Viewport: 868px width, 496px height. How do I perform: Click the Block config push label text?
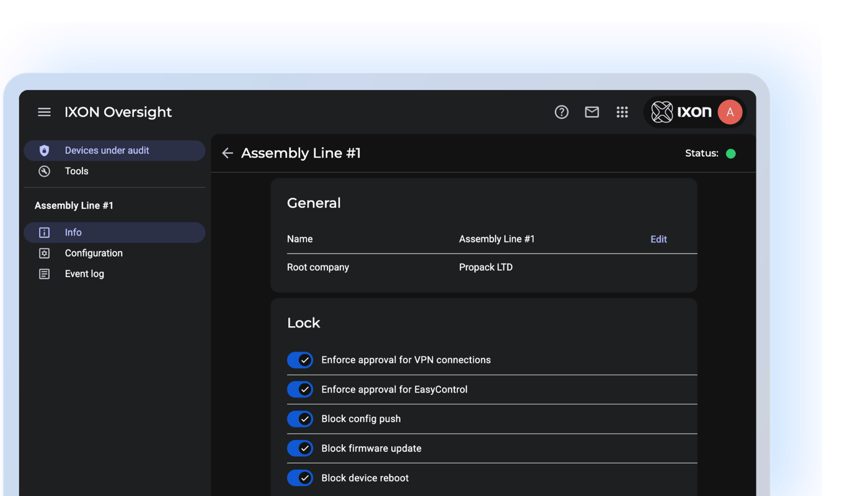[x=361, y=419]
